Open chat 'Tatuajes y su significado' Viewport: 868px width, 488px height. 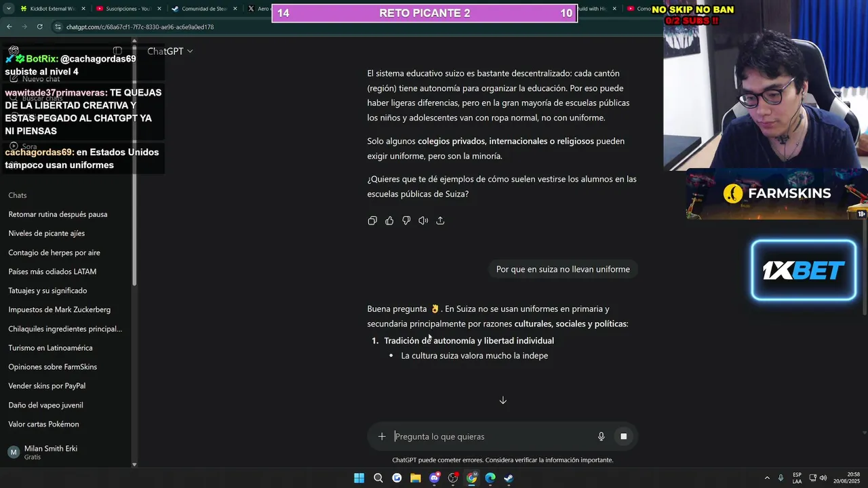pos(66,290)
